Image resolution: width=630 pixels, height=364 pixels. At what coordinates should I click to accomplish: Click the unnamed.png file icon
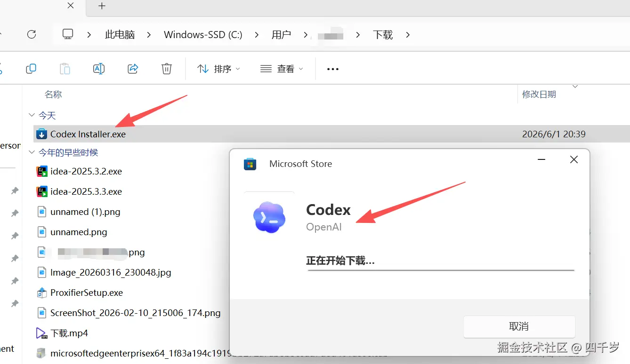[42, 232]
